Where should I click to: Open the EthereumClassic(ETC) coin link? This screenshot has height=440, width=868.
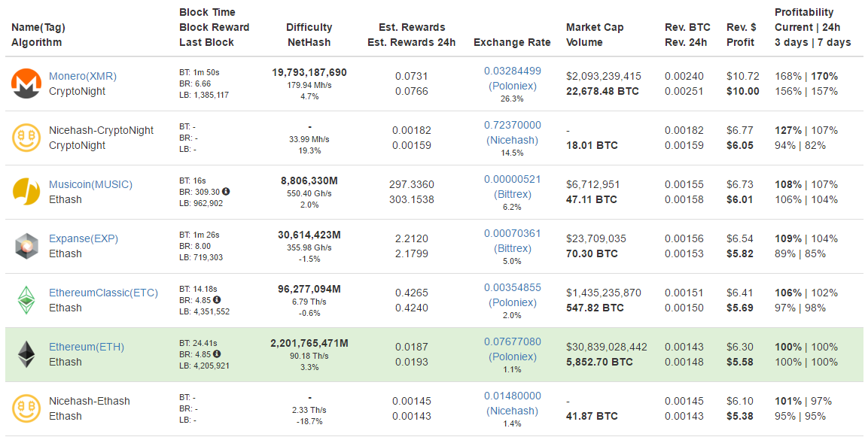[104, 293]
